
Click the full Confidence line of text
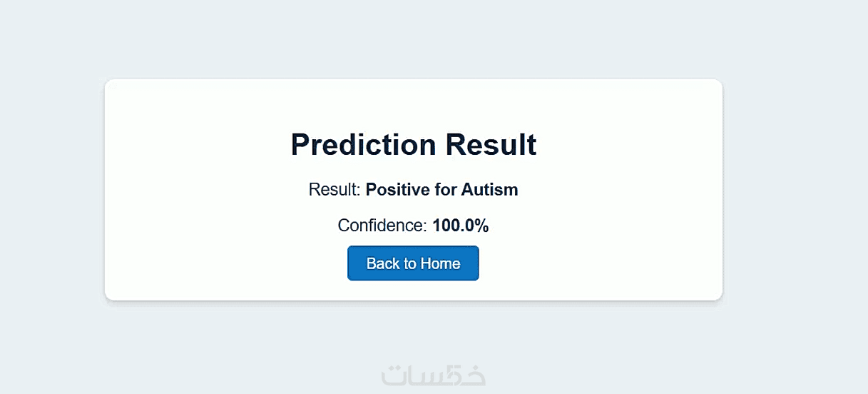[413, 226]
